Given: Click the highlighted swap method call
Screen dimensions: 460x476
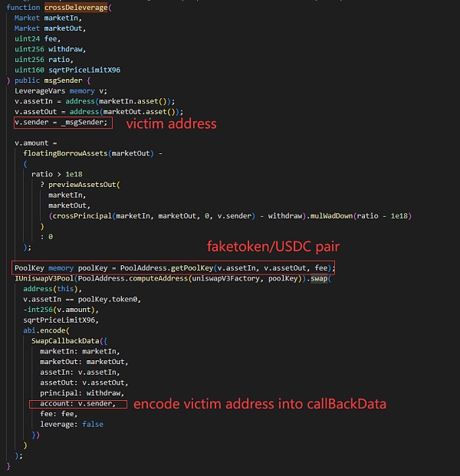Looking at the screenshot, I should point(319,278).
